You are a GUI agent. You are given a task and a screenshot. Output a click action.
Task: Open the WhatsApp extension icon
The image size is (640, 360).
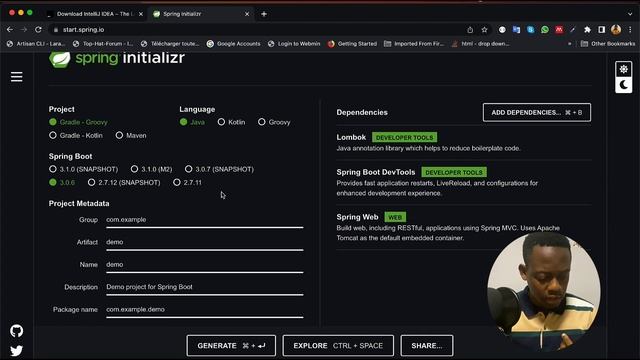(x=545, y=29)
